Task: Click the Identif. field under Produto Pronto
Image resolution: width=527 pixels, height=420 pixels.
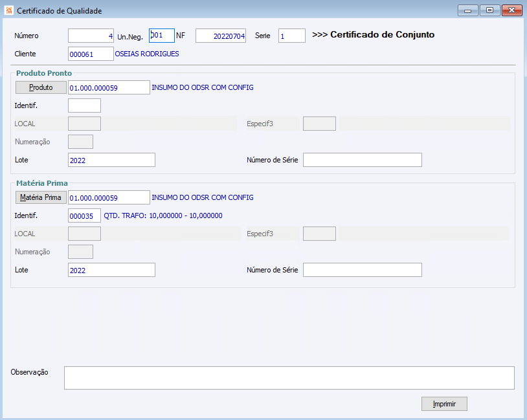Action: pyautogui.click(x=84, y=105)
